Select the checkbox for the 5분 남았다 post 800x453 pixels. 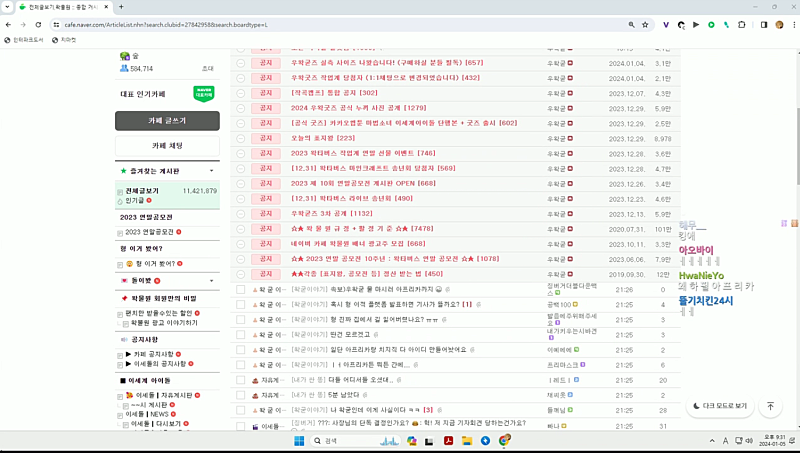[x=240, y=395]
